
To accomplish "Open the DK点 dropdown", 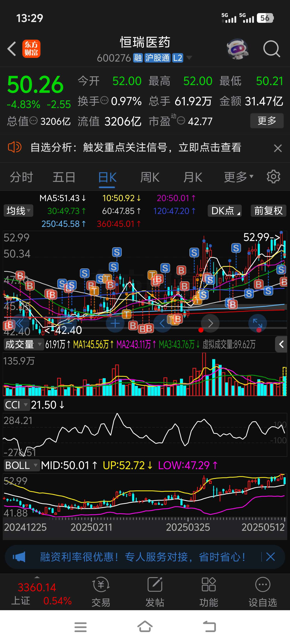I will pos(224,211).
